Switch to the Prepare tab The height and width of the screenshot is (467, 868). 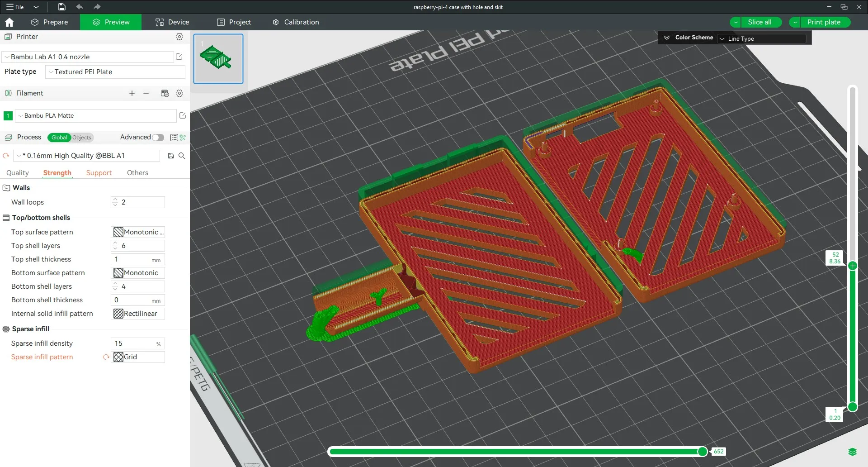click(49, 22)
